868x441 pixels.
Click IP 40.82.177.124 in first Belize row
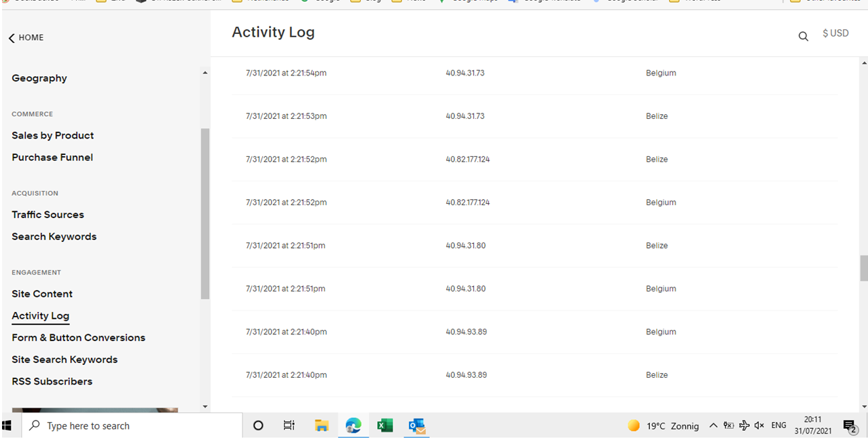[x=468, y=159]
